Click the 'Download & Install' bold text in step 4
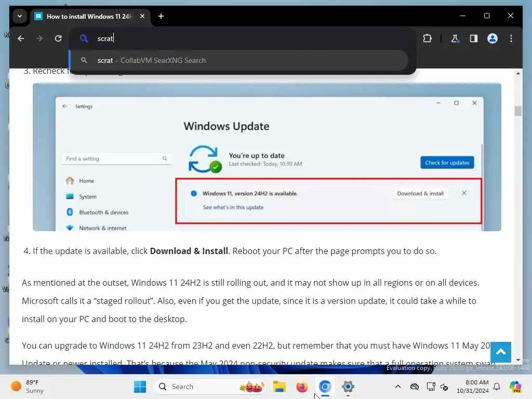Viewport: 532px width, 399px height. [x=189, y=251]
